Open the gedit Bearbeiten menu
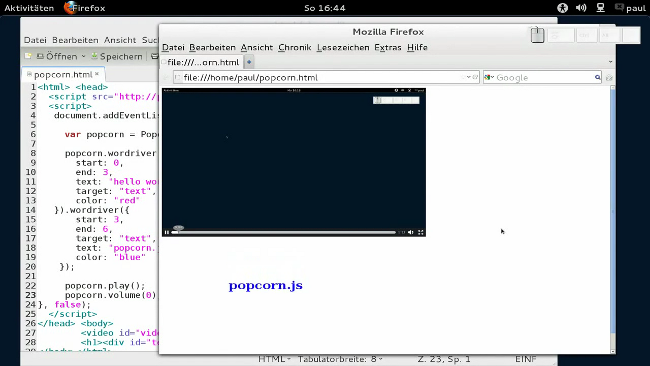The image size is (650, 366). tap(75, 40)
